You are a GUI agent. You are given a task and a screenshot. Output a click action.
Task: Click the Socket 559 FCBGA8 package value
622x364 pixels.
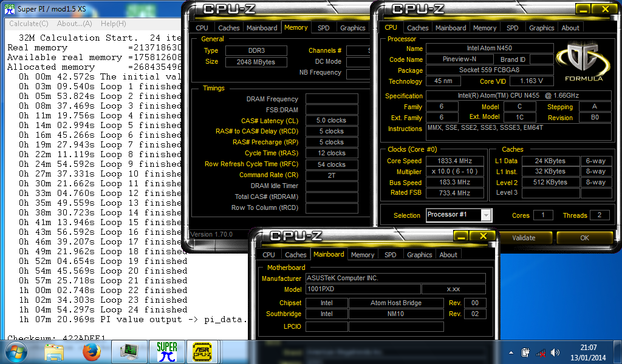490,70
